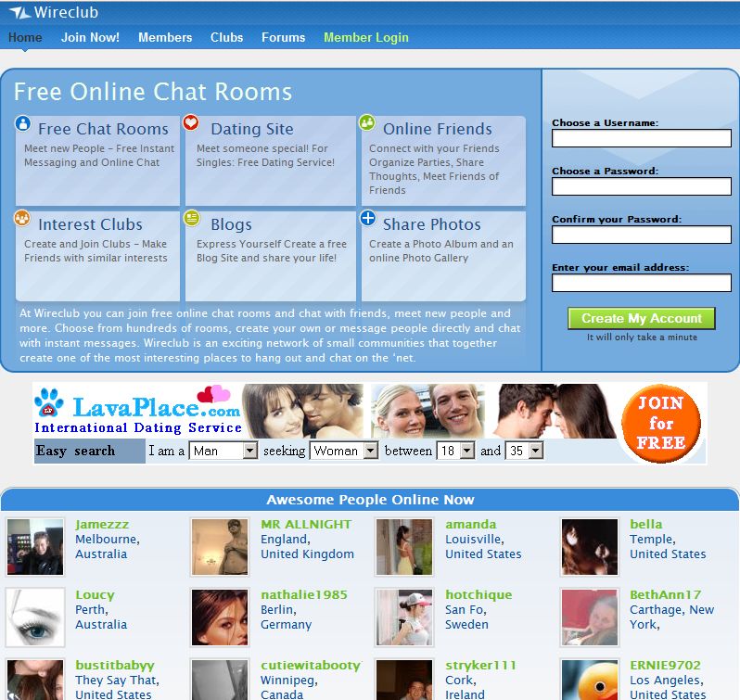Click the Choose a Username field
This screenshot has height=700, width=740.
[x=642, y=138]
